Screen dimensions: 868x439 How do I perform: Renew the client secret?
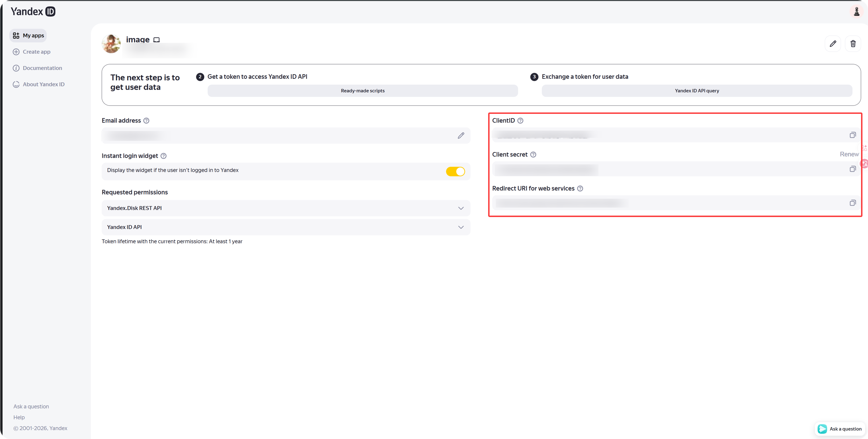click(849, 154)
